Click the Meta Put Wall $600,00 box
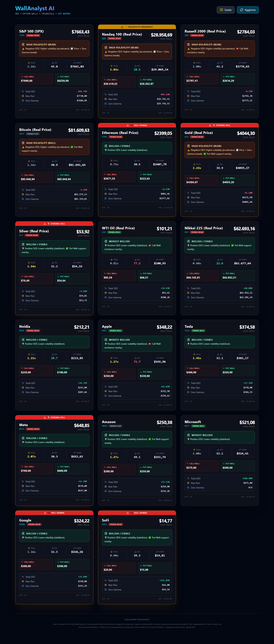The width and height of the screenshot is (274, 644). pyautogui.click(x=72, y=469)
